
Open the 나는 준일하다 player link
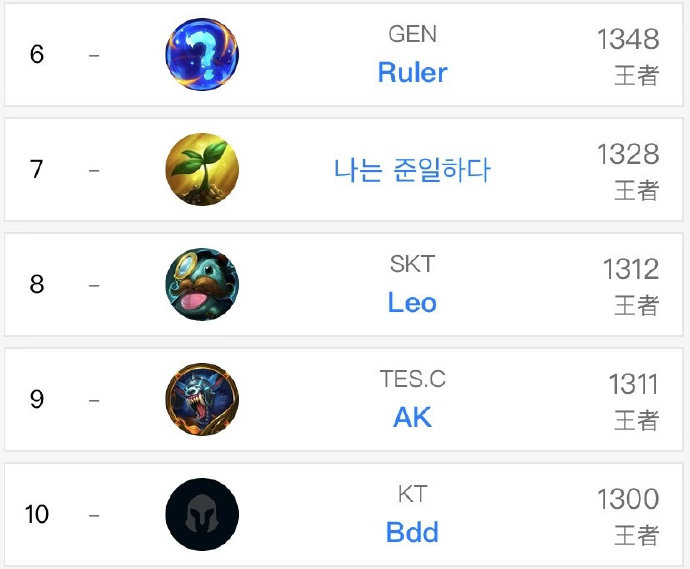[411, 170]
